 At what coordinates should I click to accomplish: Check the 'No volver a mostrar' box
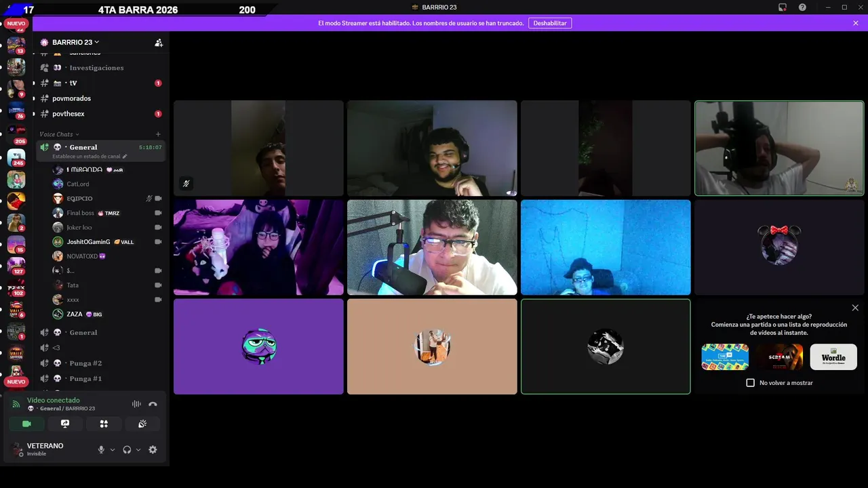point(751,383)
